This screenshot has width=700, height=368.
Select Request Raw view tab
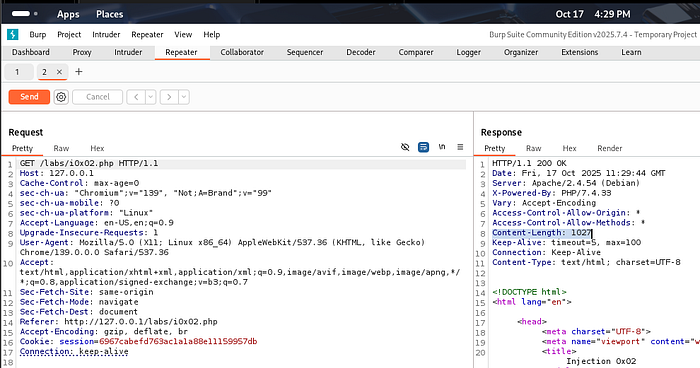tap(61, 148)
